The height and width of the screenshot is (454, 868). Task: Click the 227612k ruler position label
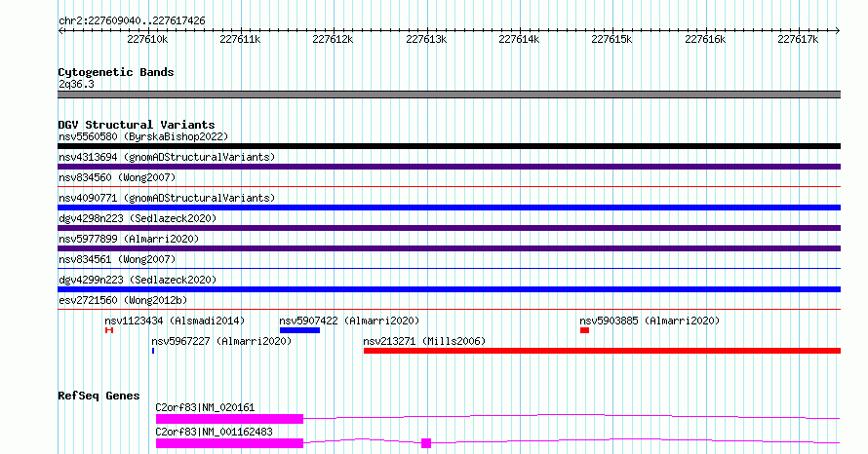333,39
